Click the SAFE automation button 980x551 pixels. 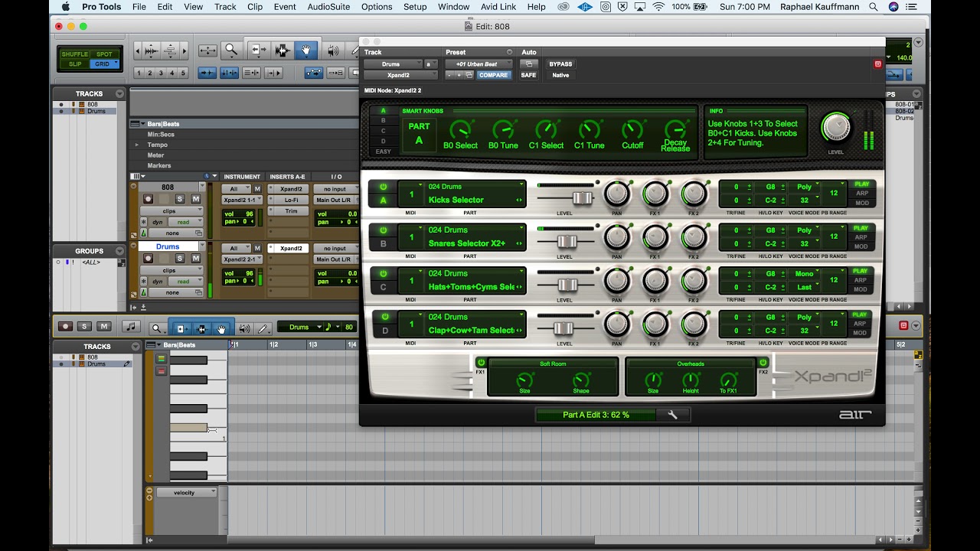528,75
